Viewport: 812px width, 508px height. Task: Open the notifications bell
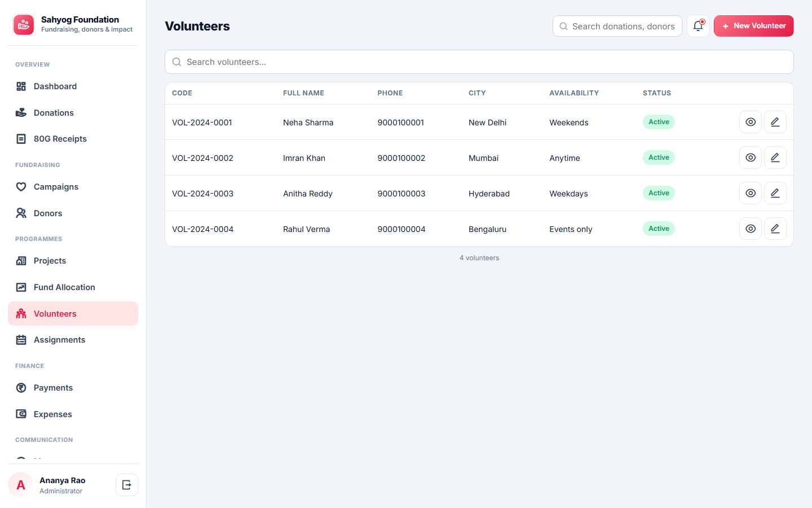pyautogui.click(x=698, y=26)
